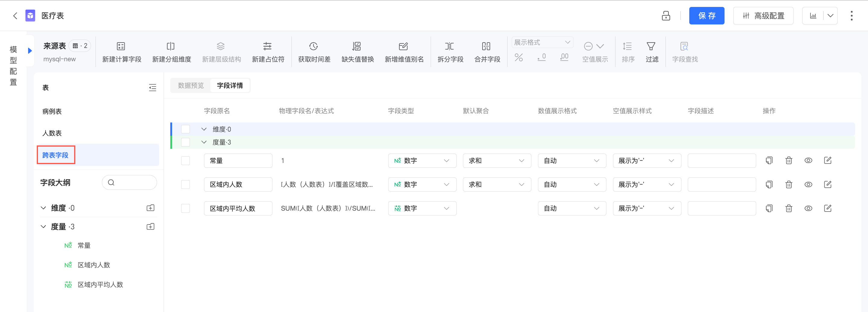Viewport: 868px width, 312px height.
Task: Click the back arrow icon
Action: 15,16
